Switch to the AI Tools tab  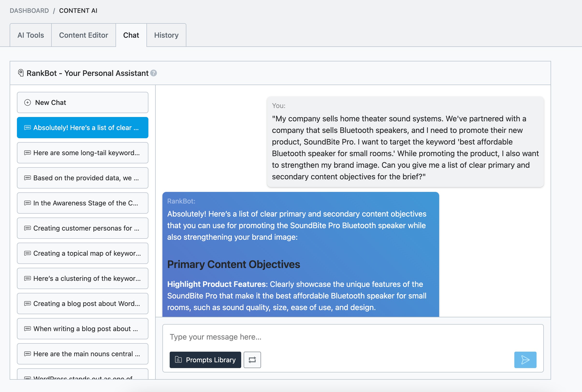pyautogui.click(x=31, y=35)
